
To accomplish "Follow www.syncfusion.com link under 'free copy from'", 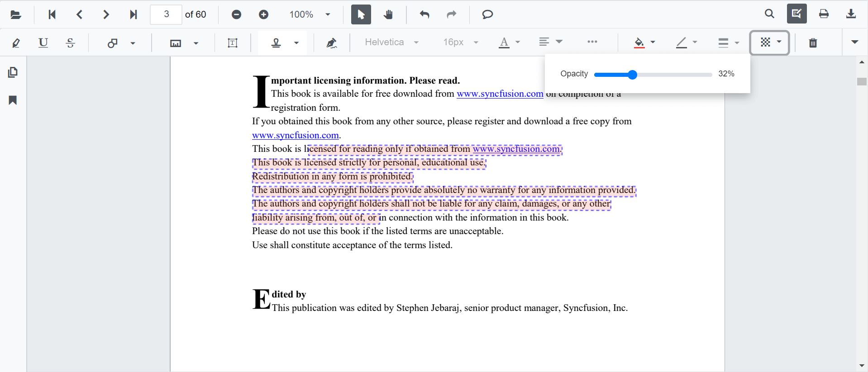I will click(296, 135).
